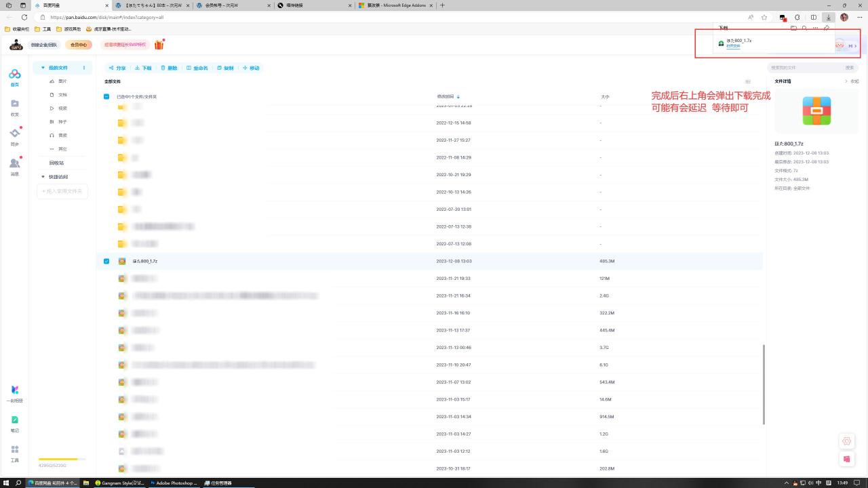Open the 工具 tools grid icon
Image resolution: width=868 pixels, height=488 pixels.
[x=14, y=450]
